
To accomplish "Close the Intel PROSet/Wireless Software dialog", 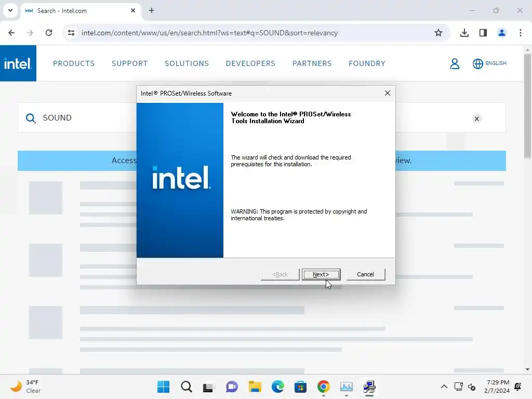I will tap(388, 93).
